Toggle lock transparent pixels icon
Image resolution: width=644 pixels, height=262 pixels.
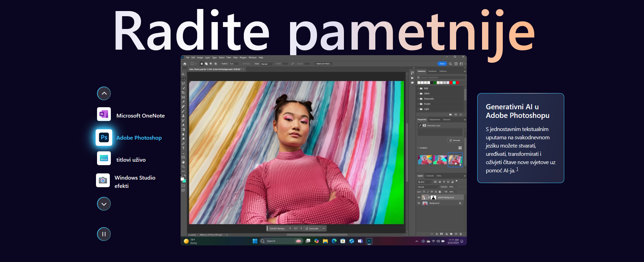(x=424, y=192)
